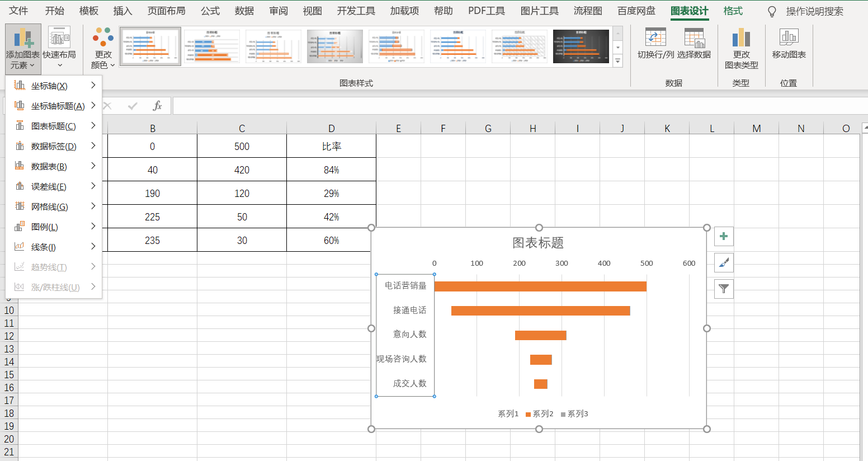Click the 系列3 legend entry

(x=574, y=414)
